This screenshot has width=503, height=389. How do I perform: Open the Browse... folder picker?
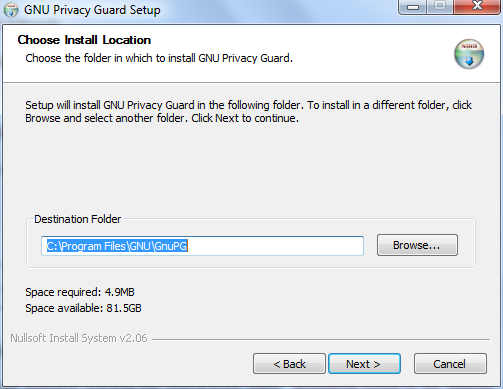tap(417, 245)
